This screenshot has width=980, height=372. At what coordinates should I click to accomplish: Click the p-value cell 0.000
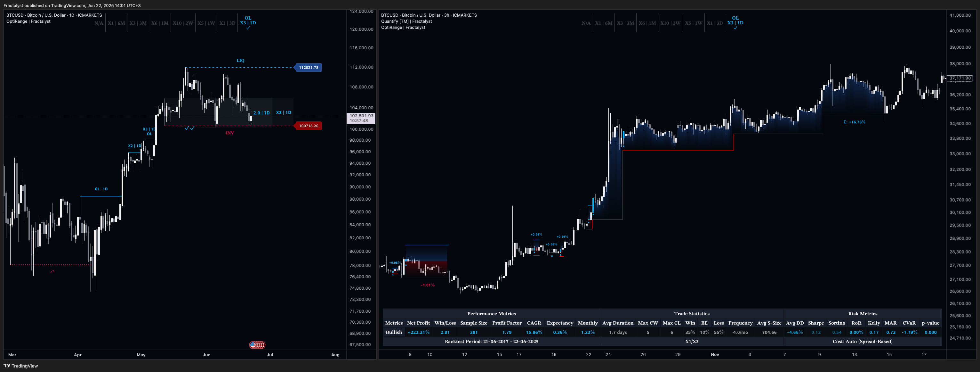[x=930, y=332]
